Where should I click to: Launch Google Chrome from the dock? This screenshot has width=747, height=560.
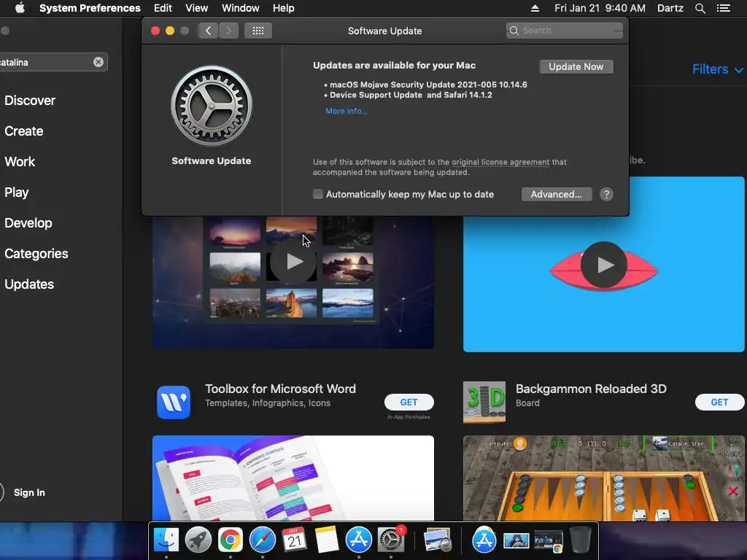tap(230, 540)
